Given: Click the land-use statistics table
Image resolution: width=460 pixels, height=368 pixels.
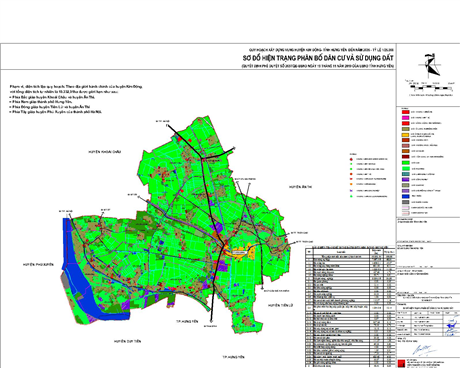Looking at the screenshot, I should (350, 307).
